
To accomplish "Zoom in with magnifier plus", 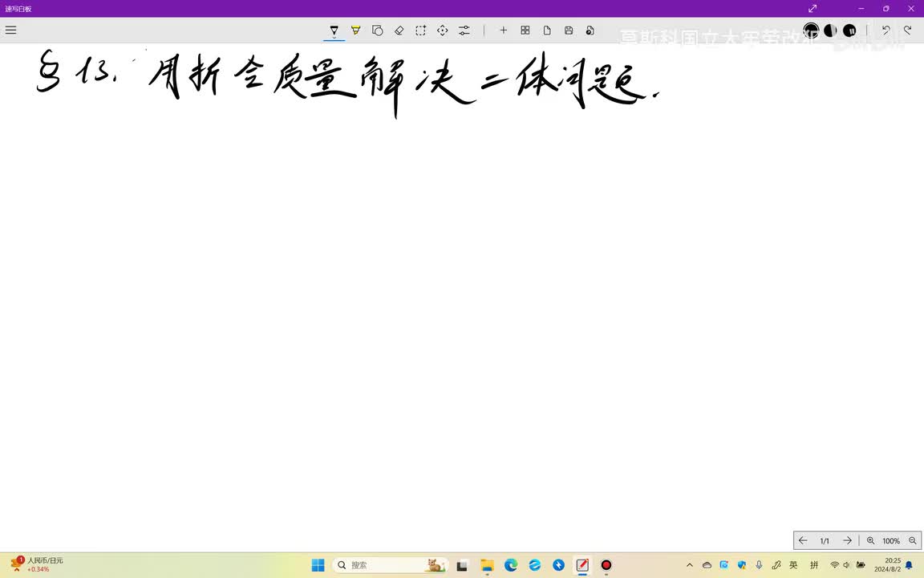I will coord(870,540).
